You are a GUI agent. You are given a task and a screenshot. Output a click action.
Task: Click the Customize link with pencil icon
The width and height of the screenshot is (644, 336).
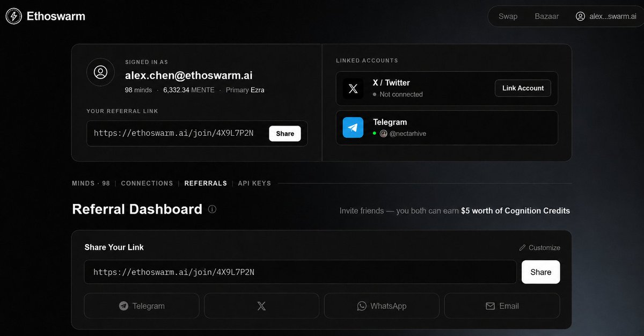pyautogui.click(x=539, y=247)
